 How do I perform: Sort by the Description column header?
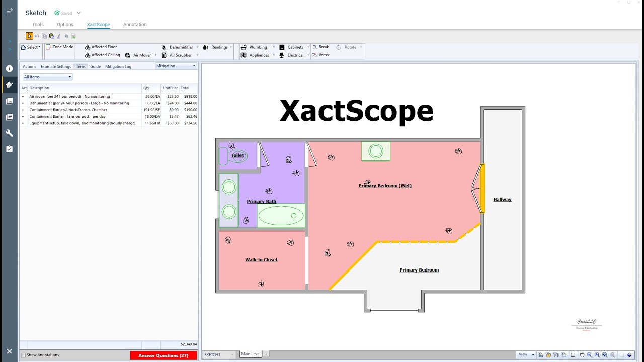coord(85,88)
